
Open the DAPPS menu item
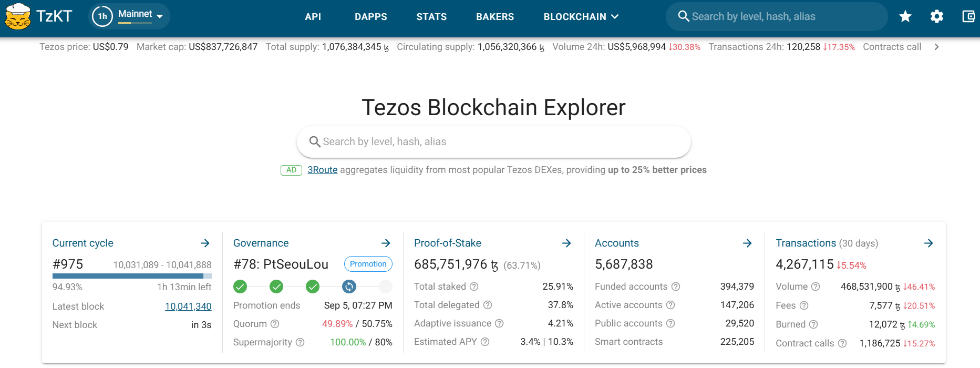[x=371, y=17]
